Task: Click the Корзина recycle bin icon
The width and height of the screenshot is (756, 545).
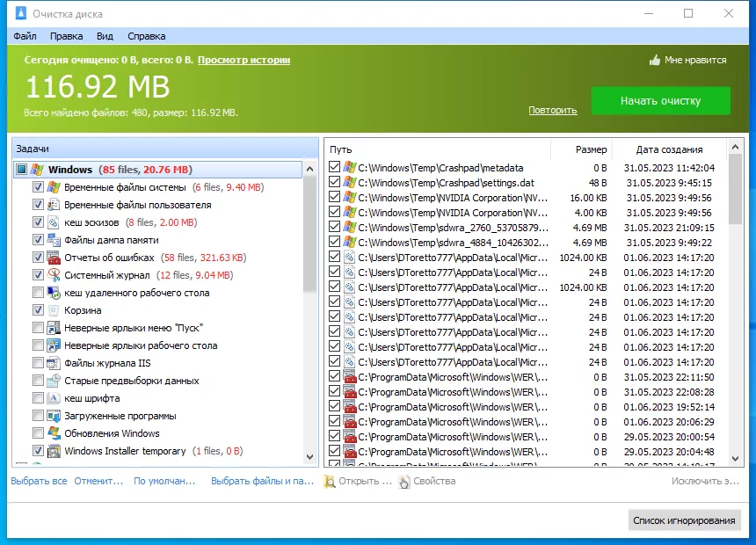Action: 54,310
